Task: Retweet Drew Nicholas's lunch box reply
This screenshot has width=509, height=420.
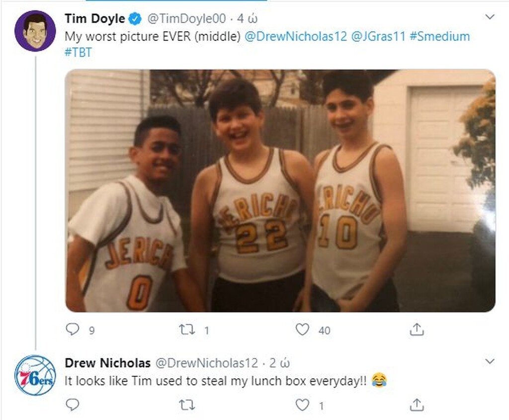Action: click(186, 405)
